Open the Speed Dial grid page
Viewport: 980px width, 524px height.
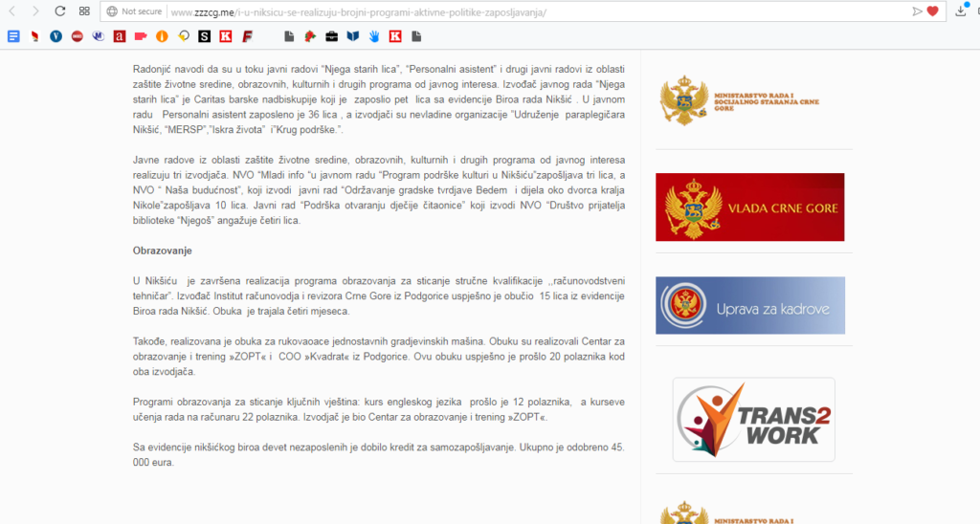(84, 11)
